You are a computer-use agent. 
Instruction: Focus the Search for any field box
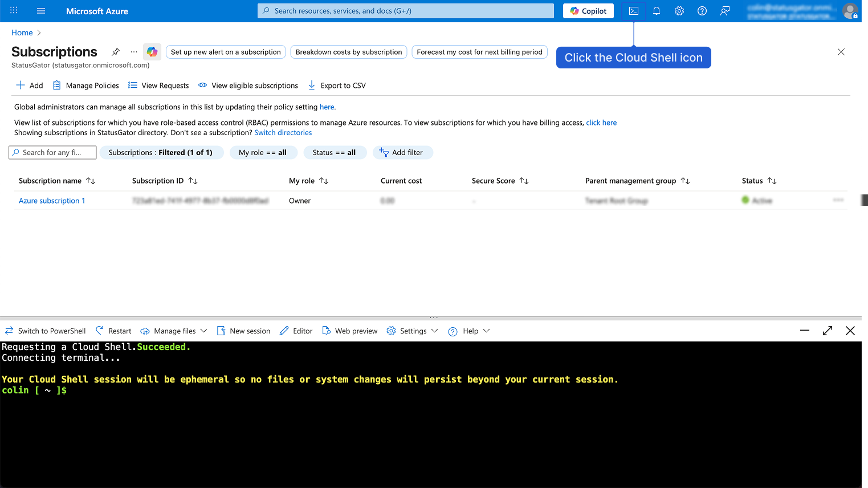coord(52,153)
